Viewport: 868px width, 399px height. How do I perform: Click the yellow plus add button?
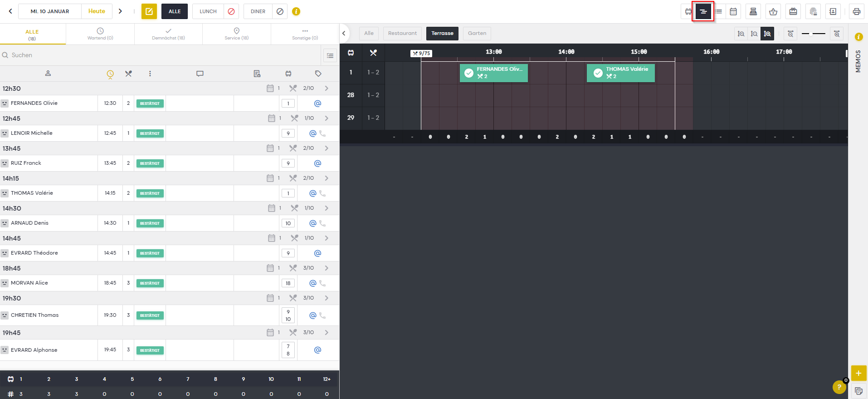[x=858, y=373]
